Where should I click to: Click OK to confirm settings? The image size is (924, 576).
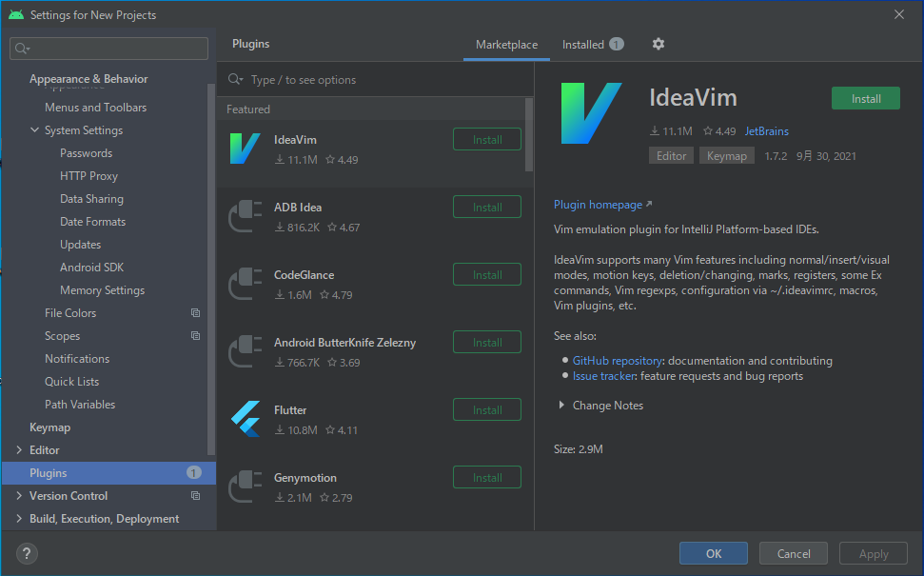click(714, 553)
